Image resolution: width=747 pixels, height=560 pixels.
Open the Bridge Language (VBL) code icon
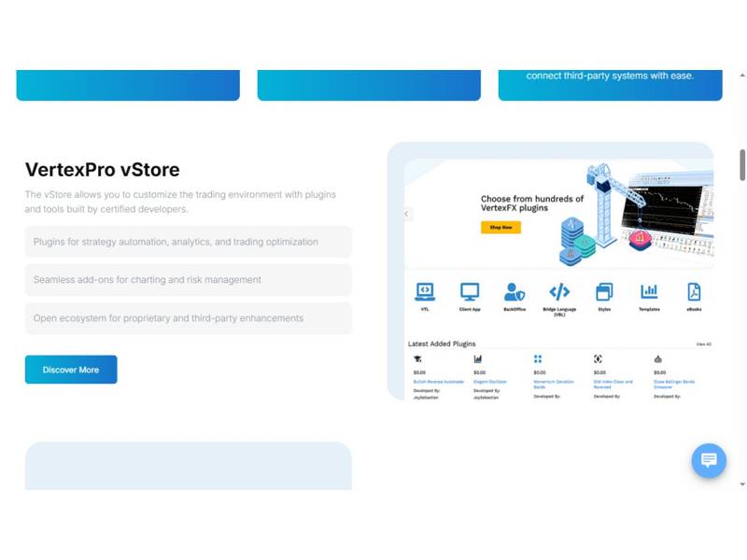point(559,291)
